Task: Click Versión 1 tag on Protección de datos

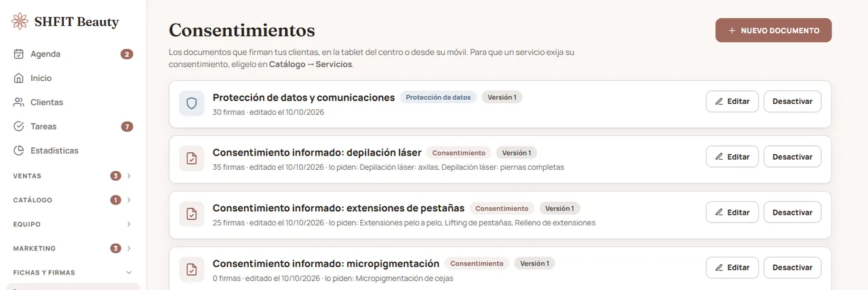Action: 502,97
